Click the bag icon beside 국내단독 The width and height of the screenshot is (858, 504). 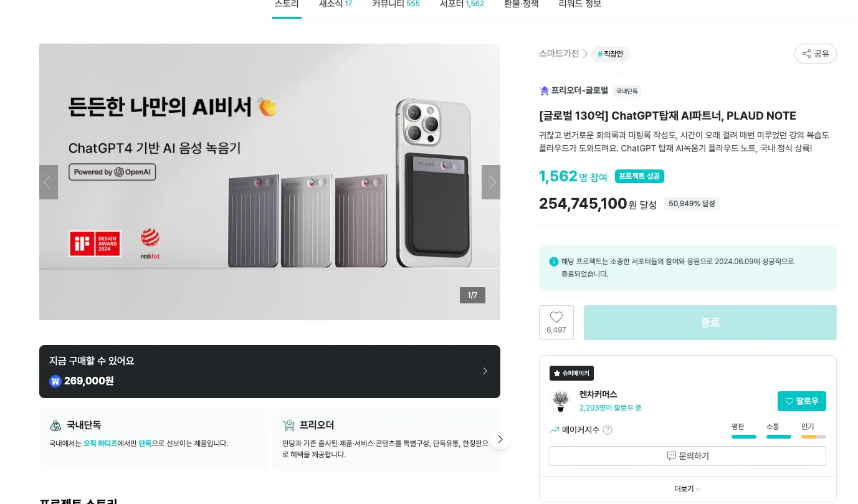click(x=55, y=425)
